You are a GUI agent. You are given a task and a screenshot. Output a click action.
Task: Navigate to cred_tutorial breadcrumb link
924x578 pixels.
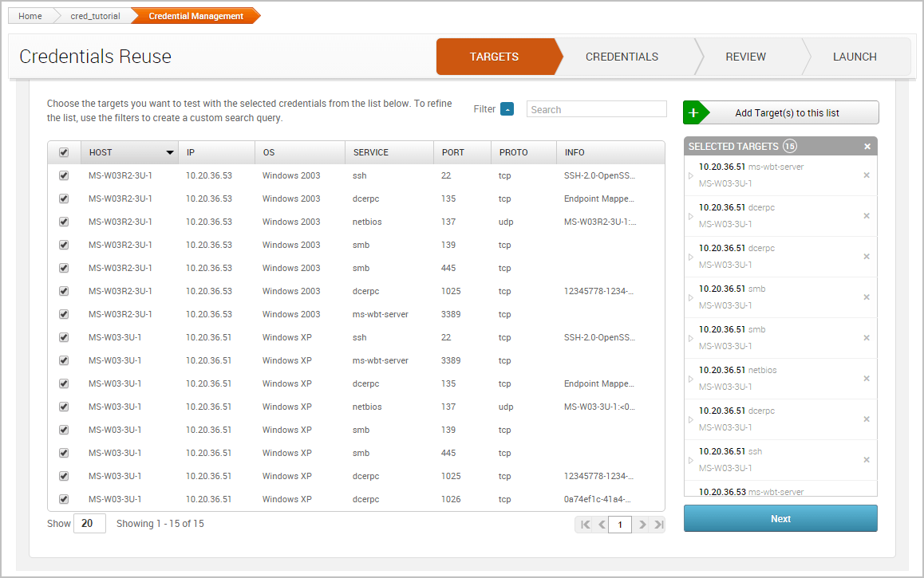[94, 16]
